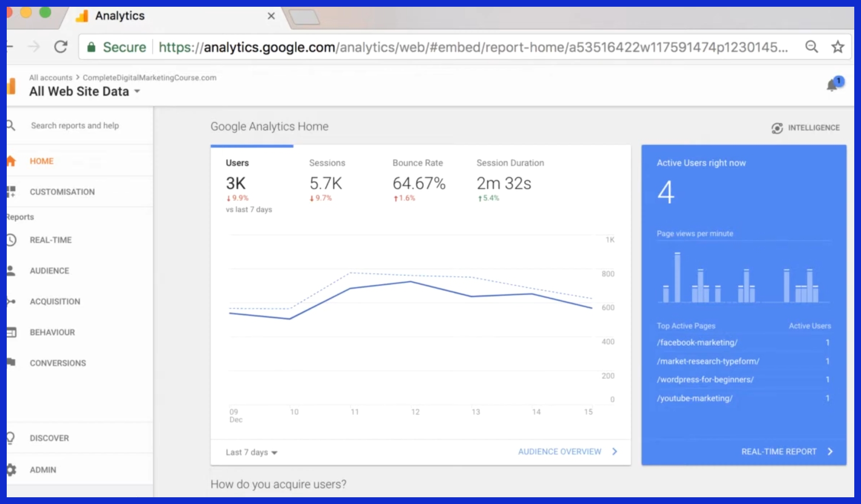Click the 2m 32s session duration value
861x504 pixels.
pos(504,183)
